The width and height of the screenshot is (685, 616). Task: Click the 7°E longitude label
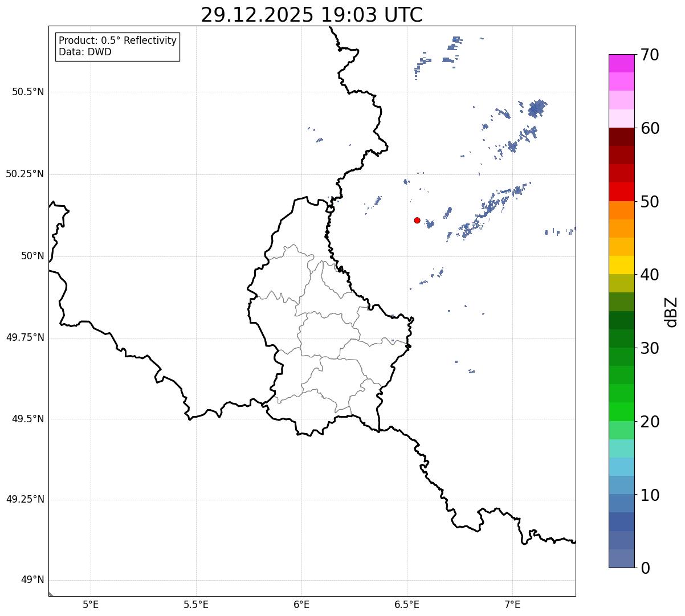tap(512, 605)
